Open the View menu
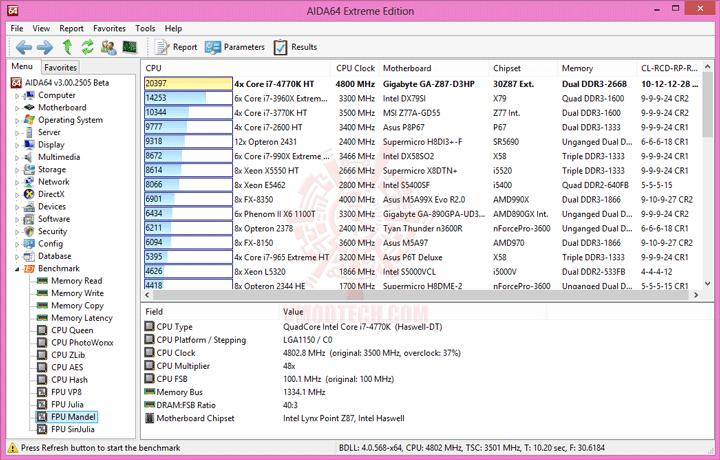Viewport: 720px width, 460px height. [x=41, y=28]
